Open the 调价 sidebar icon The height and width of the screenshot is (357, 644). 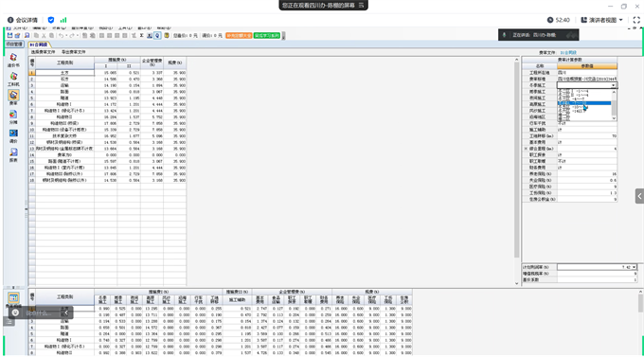pyautogui.click(x=13, y=135)
